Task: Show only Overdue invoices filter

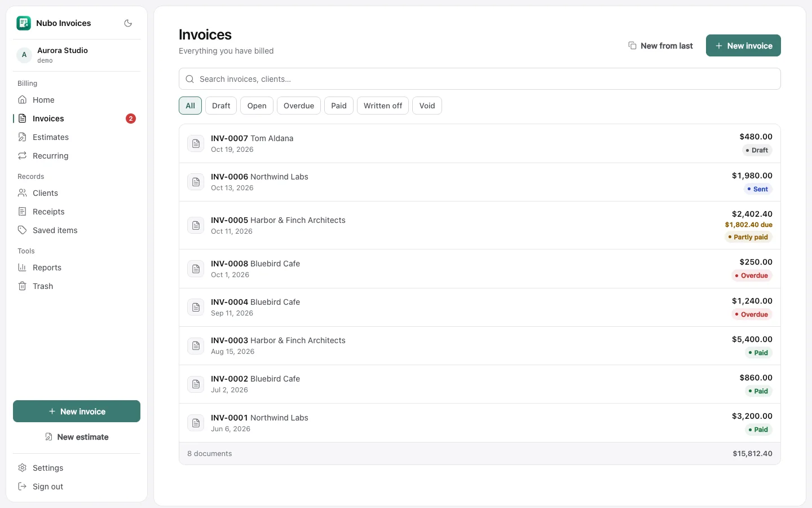Action: [x=299, y=106]
